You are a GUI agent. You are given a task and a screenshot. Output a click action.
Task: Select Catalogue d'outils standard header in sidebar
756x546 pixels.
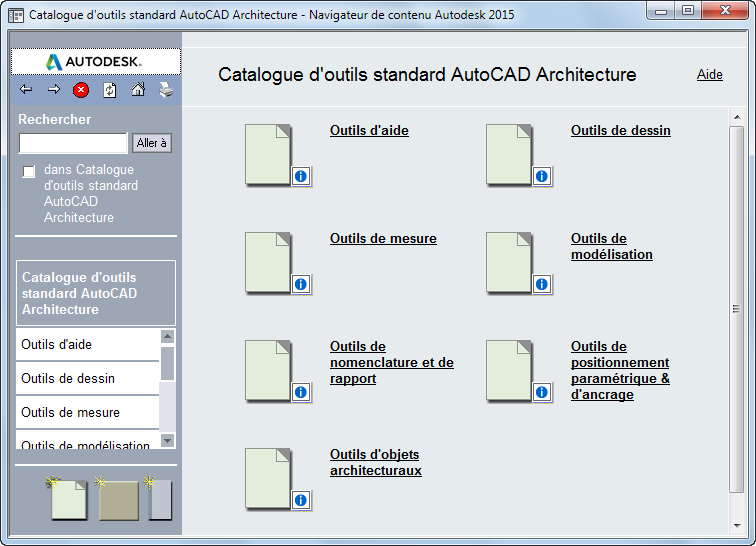(x=96, y=293)
